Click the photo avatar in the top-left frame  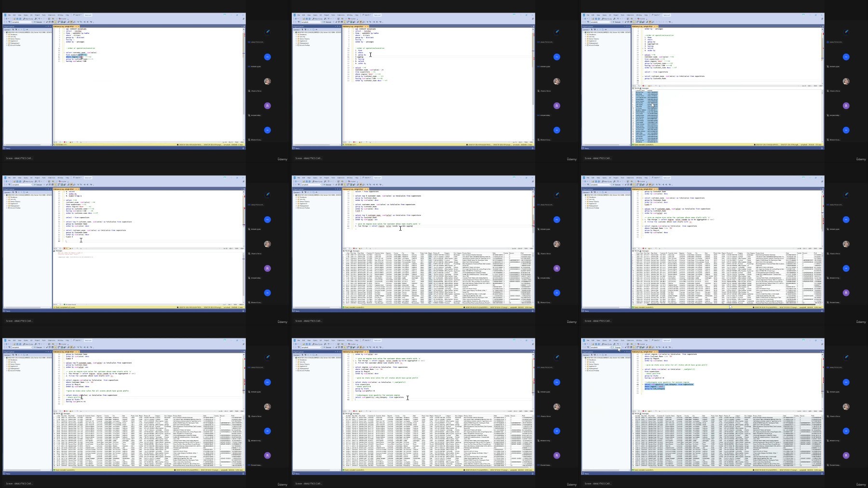[267, 81]
